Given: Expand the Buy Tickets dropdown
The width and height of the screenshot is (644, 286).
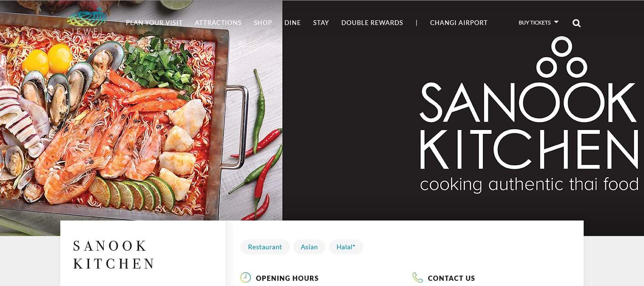Looking at the screenshot, I should 538,23.
